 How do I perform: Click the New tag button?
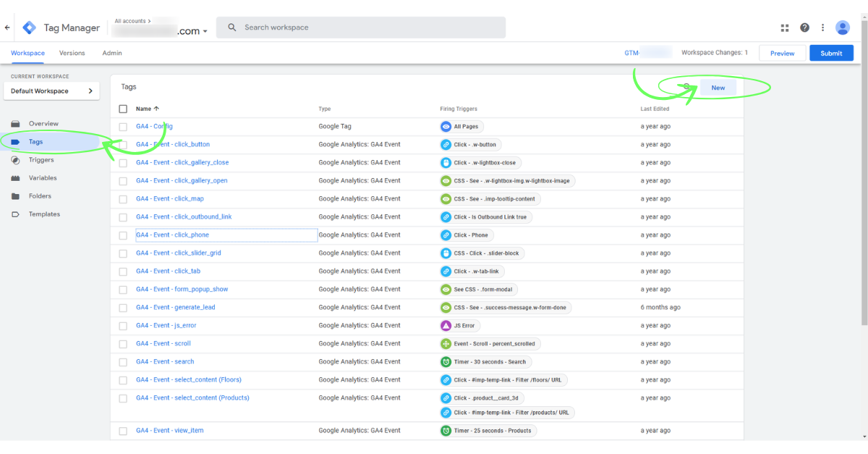tap(718, 88)
